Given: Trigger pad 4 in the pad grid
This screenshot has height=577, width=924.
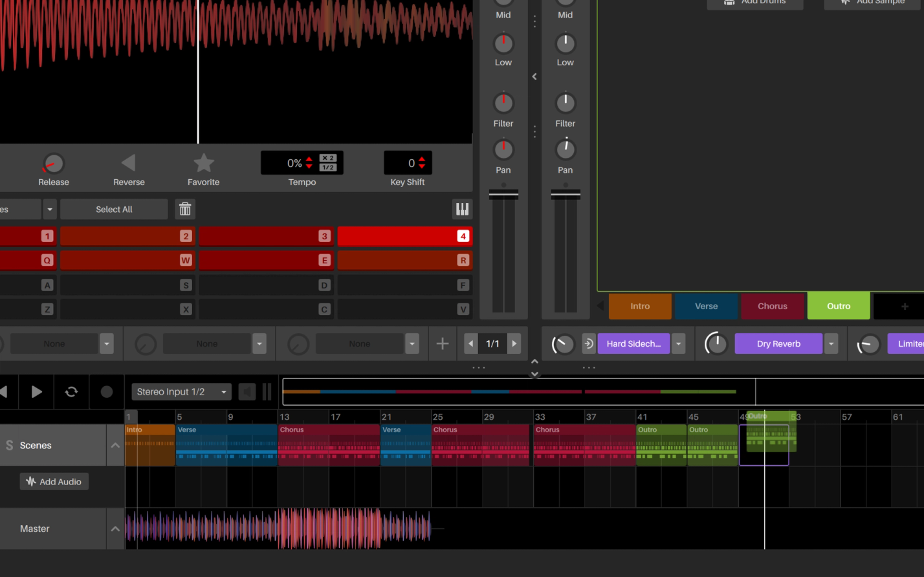Looking at the screenshot, I should coord(404,236).
